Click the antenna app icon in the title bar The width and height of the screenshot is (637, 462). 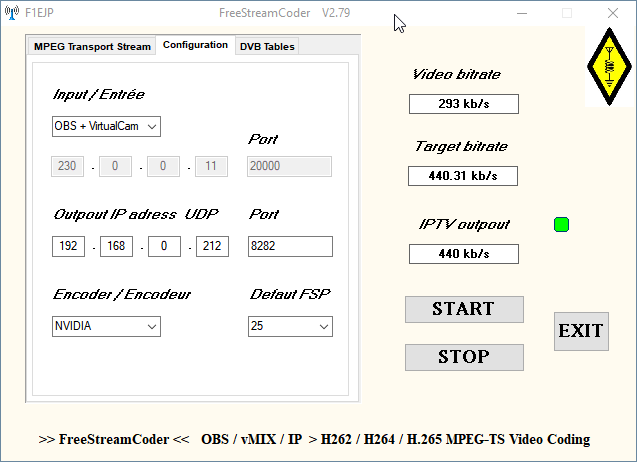[12, 13]
